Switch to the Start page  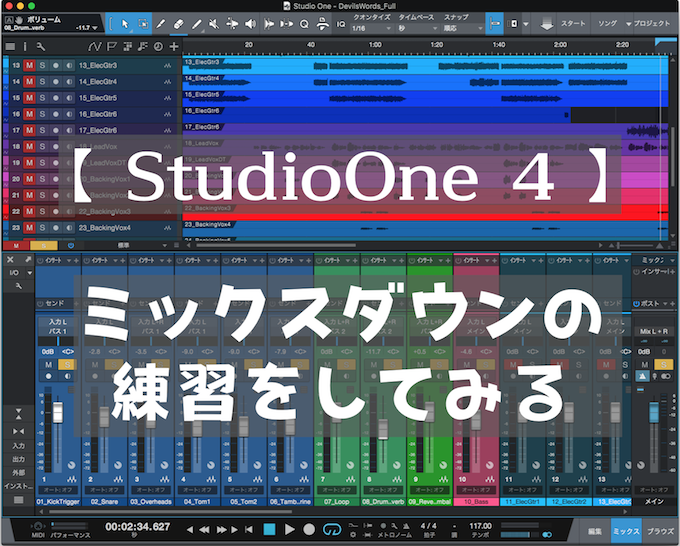point(573,23)
